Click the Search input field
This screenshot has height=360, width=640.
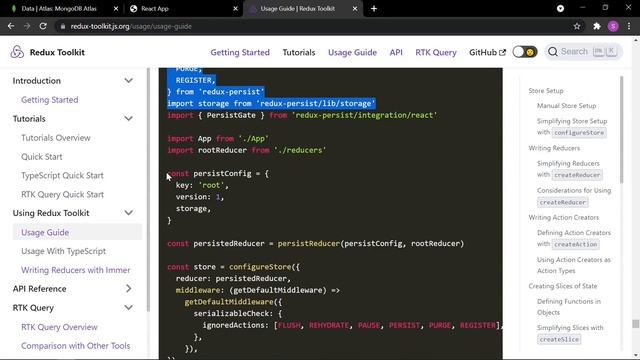[583, 51]
